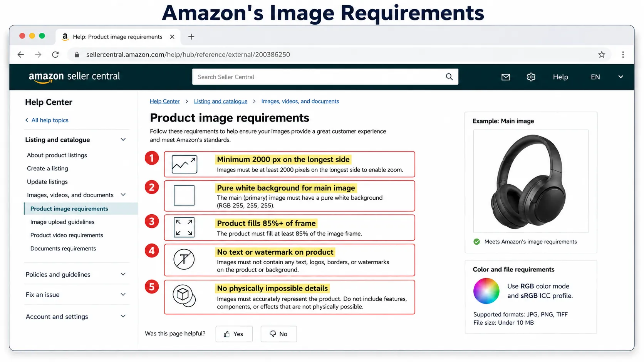Open the settings gear icon
This screenshot has height=362, width=644.
coord(531,77)
